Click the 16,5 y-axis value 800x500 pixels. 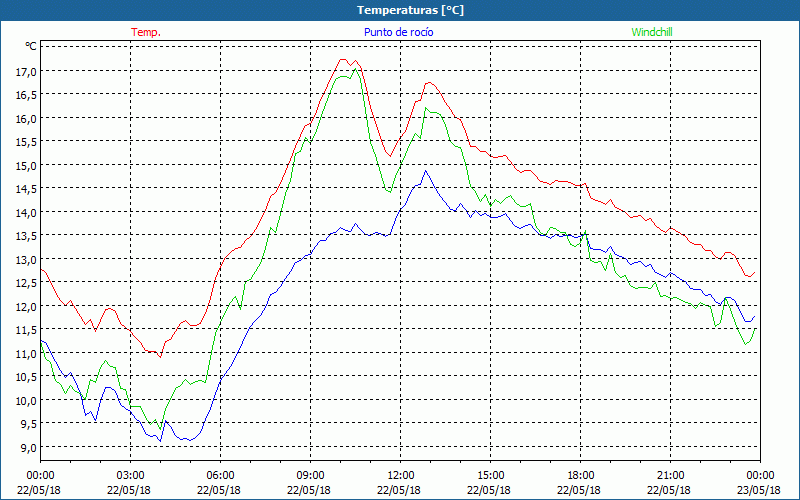tap(27, 95)
